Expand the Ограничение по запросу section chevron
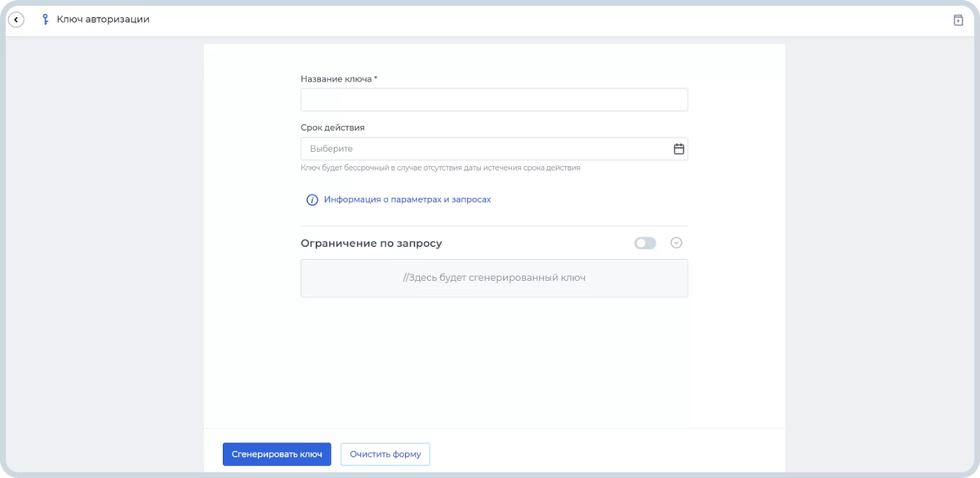This screenshot has width=980, height=478. click(x=675, y=243)
